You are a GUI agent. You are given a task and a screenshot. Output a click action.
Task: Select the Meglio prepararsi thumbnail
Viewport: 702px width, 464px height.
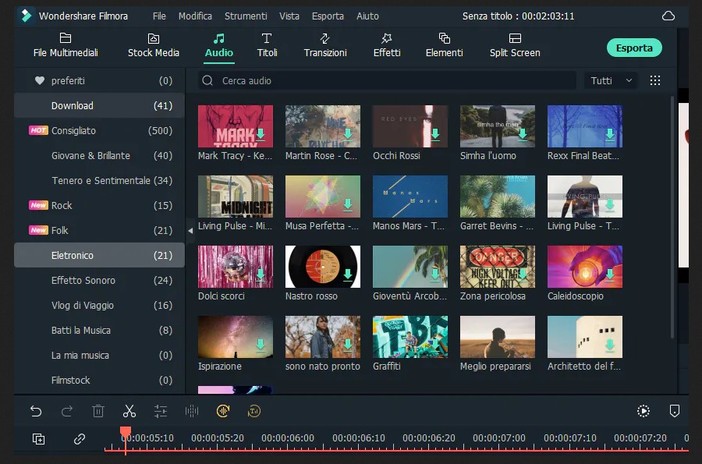[497, 337]
